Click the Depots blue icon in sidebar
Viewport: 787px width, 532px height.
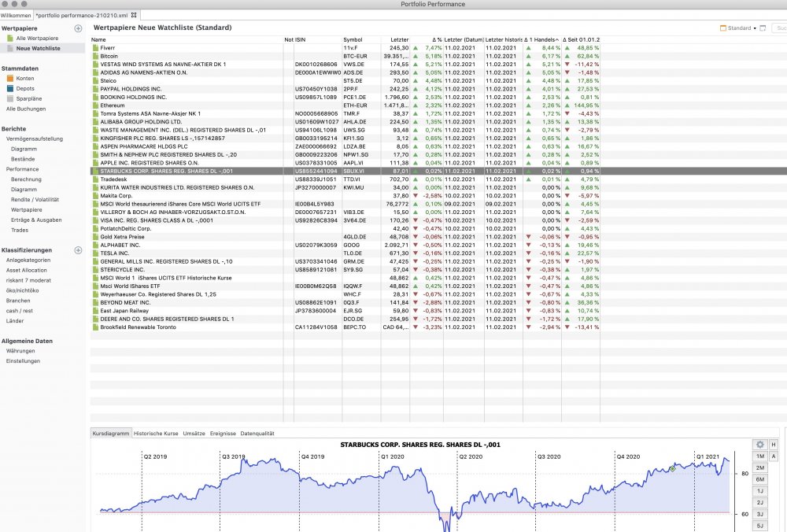pyautogui.click(x=10, y=89)
